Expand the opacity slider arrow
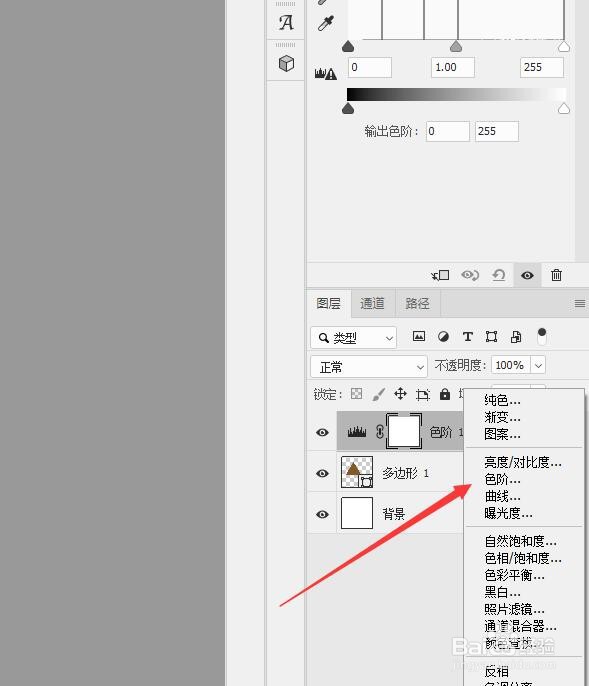This screenshot has width=589, height=686. coord(539,365)
